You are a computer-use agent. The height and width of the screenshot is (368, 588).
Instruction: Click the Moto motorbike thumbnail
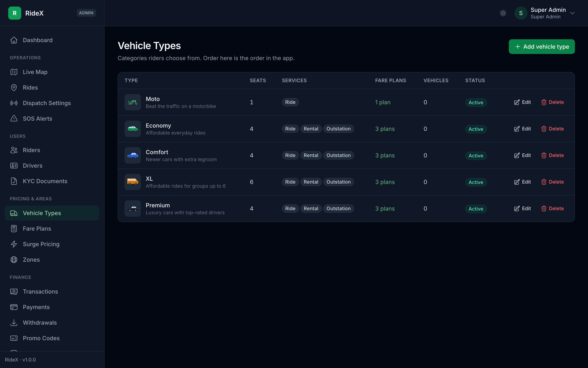[133, 102]
